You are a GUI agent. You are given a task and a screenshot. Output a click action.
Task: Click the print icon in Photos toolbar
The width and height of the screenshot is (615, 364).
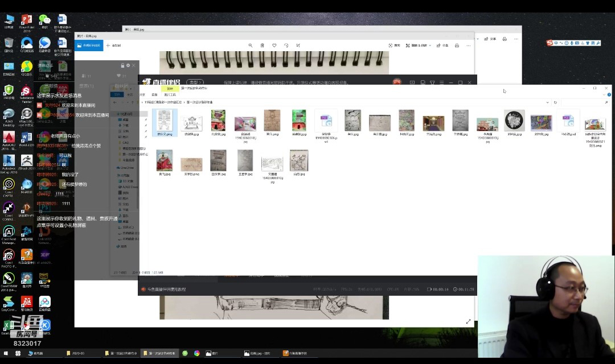457,45
